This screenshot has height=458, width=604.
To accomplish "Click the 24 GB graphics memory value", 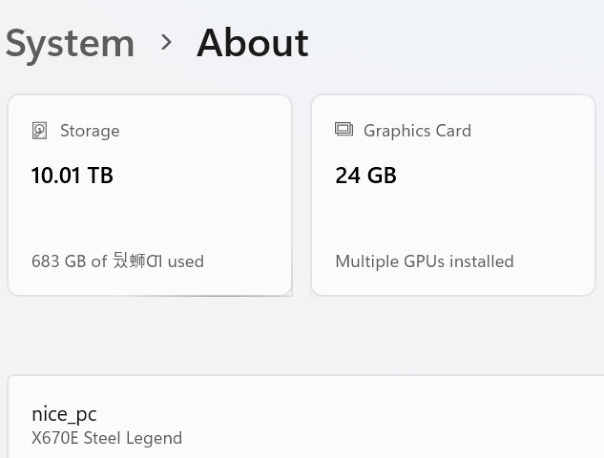I will pyautogui.click(x=366, y=176).
